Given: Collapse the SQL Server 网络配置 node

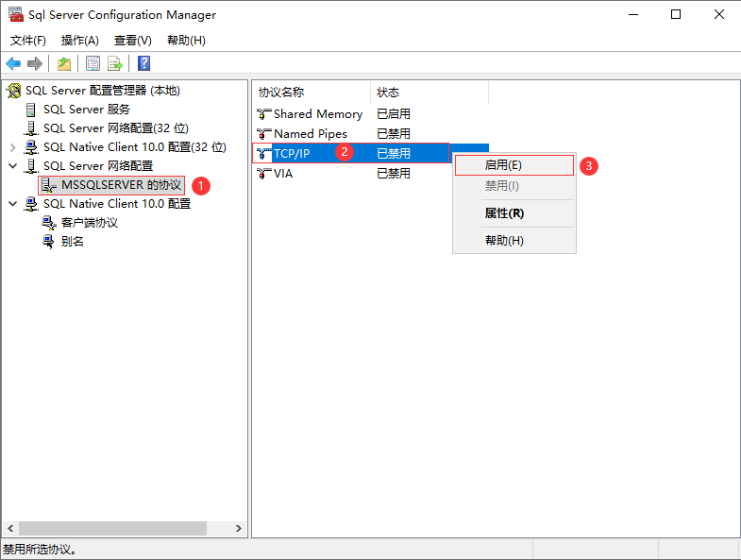Looking at the screenshot, I should click(x=13, y=166).
